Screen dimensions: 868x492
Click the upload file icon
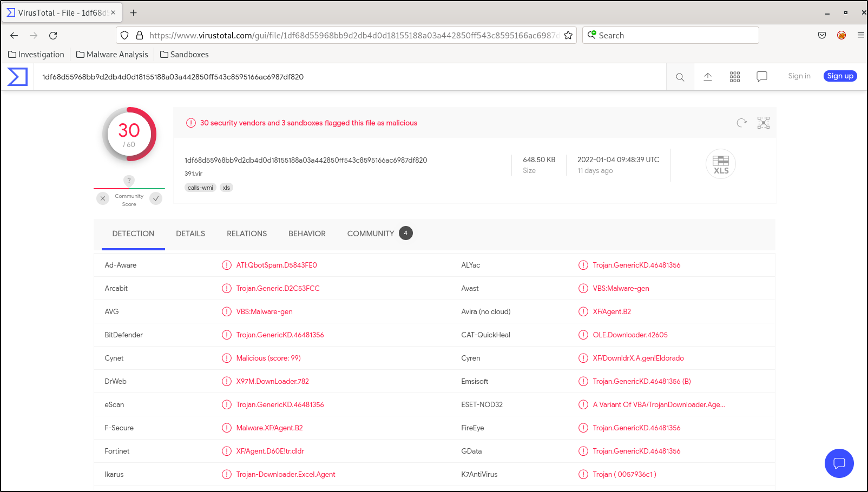[708, 77]
